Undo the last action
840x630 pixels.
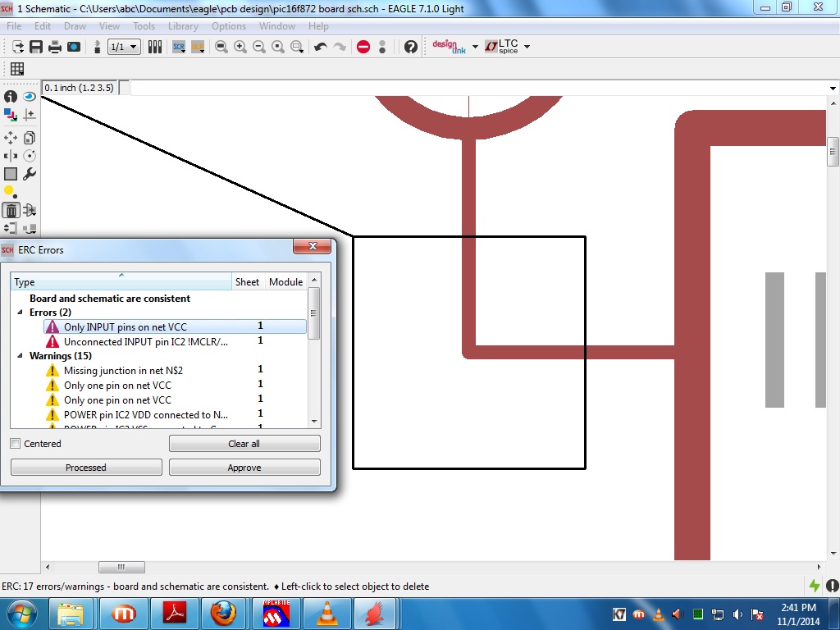tap(321, 47)
